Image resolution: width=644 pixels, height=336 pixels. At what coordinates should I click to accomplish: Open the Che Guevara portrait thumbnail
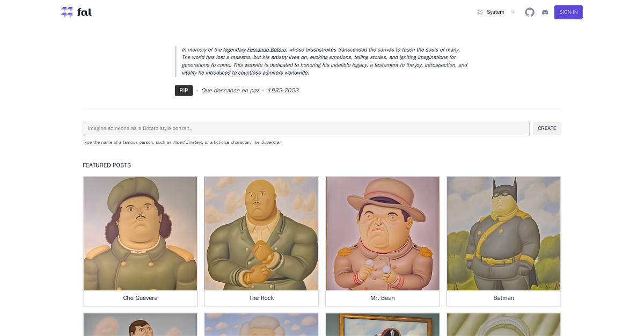coord(140,233)
